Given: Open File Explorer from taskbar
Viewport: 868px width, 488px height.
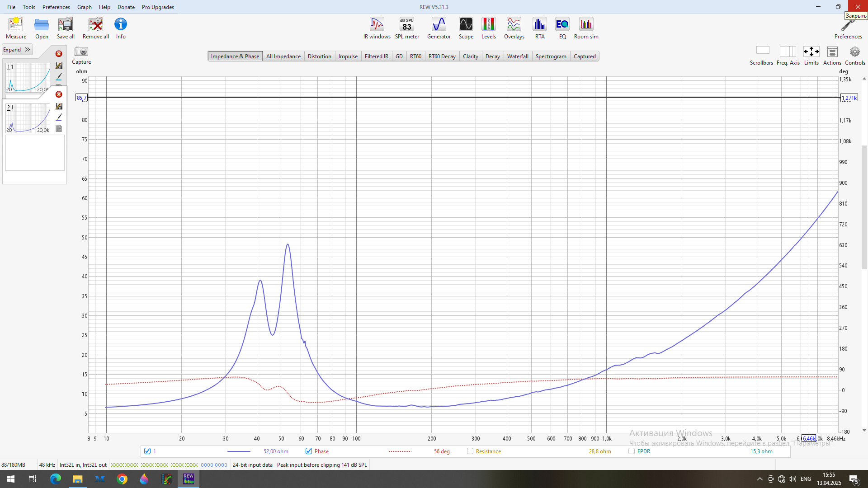Looking at the screenshot, I should [x=78, y=479].
